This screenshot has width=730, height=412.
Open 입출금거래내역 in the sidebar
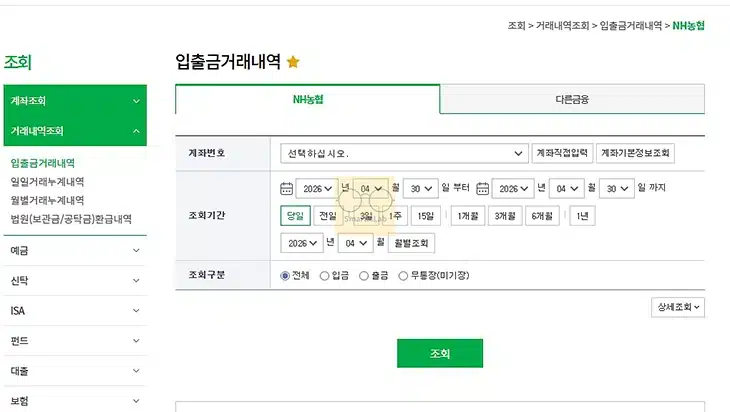(43, 163)
